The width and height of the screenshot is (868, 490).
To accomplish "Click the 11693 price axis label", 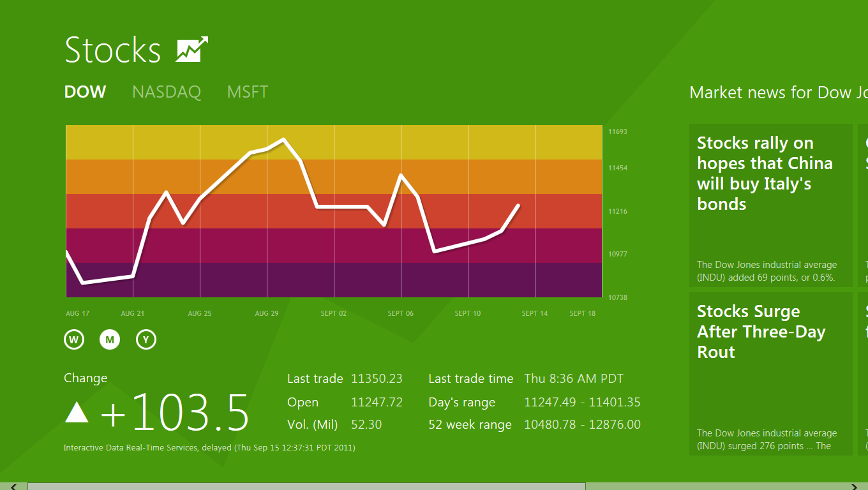I will (x=618, y=131).
